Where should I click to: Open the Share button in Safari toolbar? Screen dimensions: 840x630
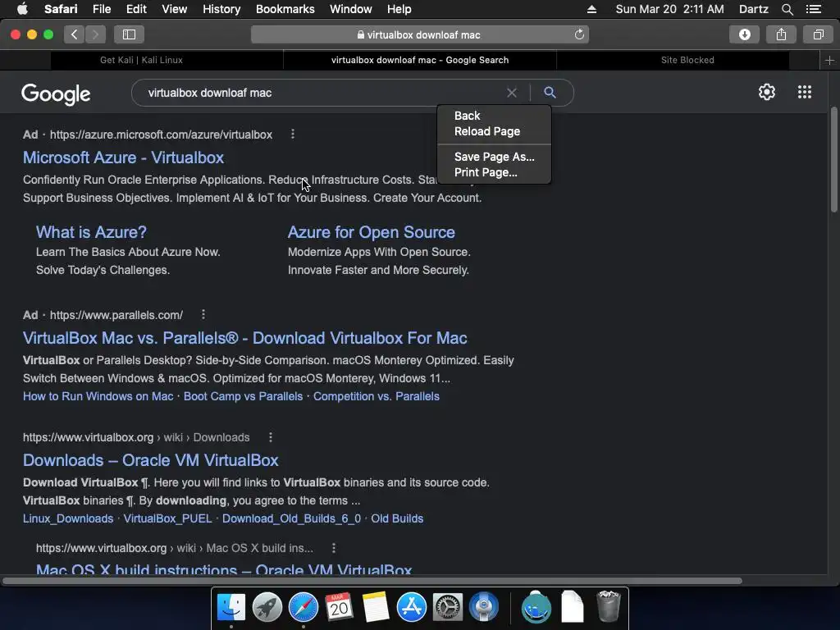click(x=781, y=34)
